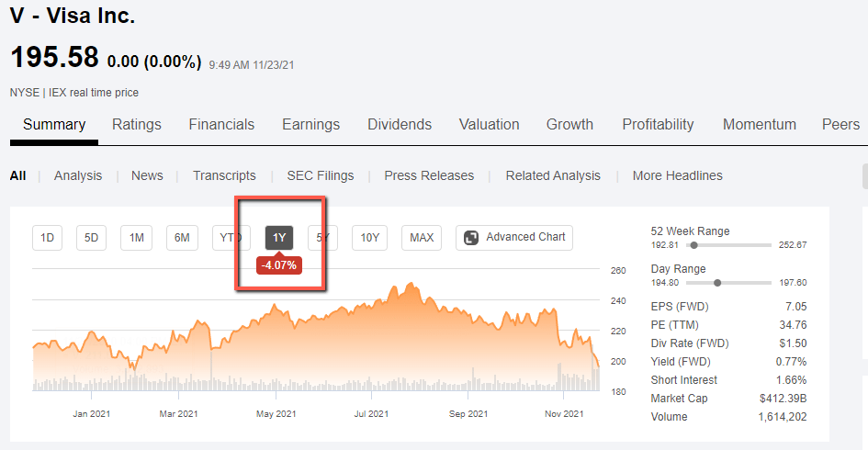Click the 197.60 day high value
Screen dimensions: 868x450
point(793,283)
